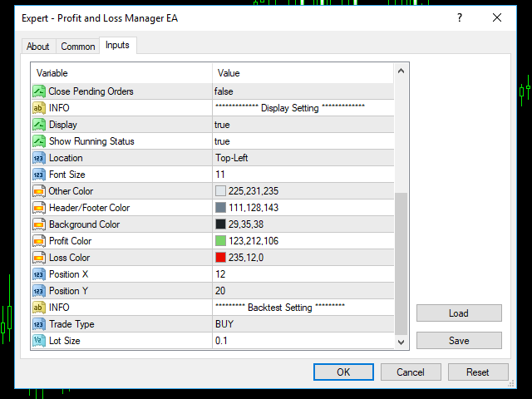The image size is (532, 399).
Task: Click the Position Y integer icon
Action: [x=39, y=291]
